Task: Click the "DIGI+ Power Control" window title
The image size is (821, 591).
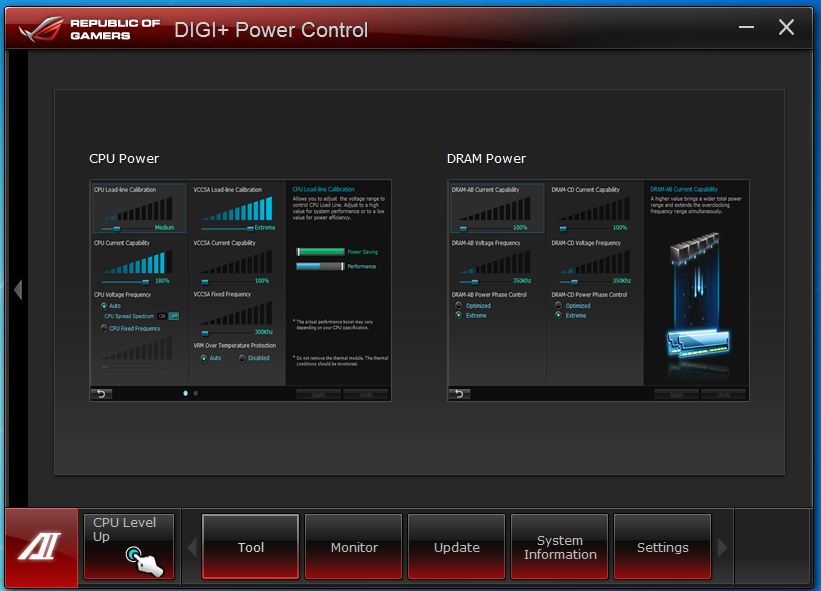Action: click(x=271, y=30)
